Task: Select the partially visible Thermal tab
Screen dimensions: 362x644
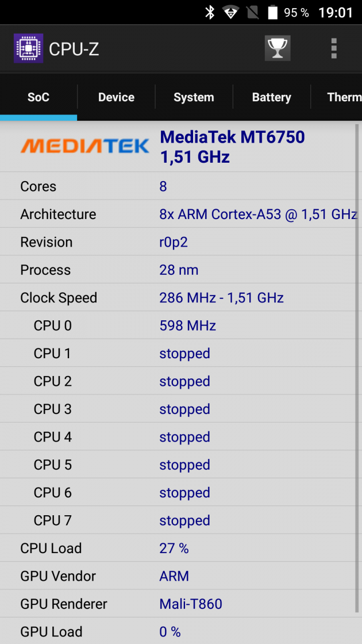Action: pos(344,97)
